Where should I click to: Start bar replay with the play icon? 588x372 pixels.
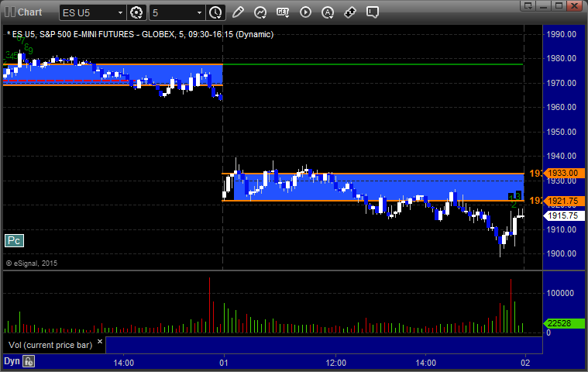[x=305, y=12]
